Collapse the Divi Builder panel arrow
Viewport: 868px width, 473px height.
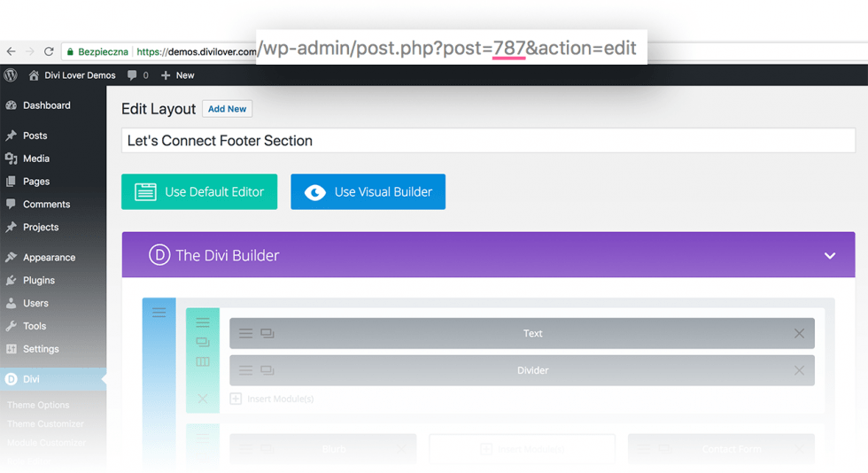point(830,256)
